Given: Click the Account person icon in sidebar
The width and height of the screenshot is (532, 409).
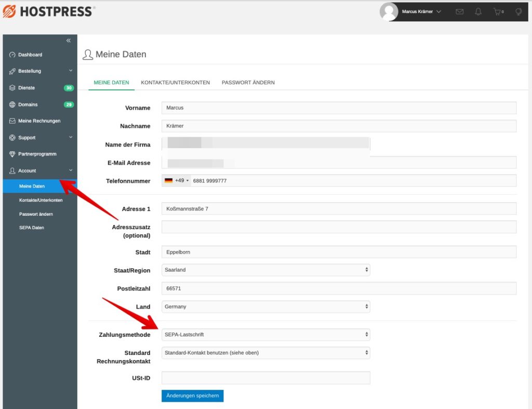Looking at the screenshot, I should point(12,171).
